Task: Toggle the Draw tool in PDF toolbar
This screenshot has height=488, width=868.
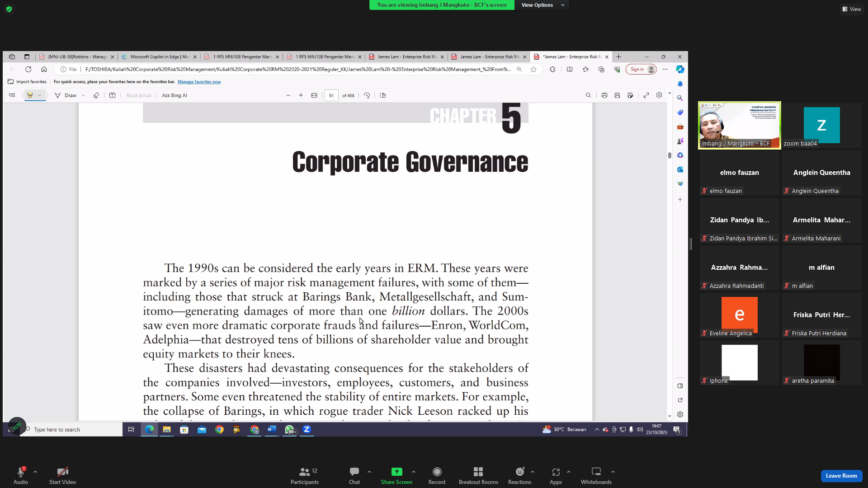Action: (x=66, y=95)
